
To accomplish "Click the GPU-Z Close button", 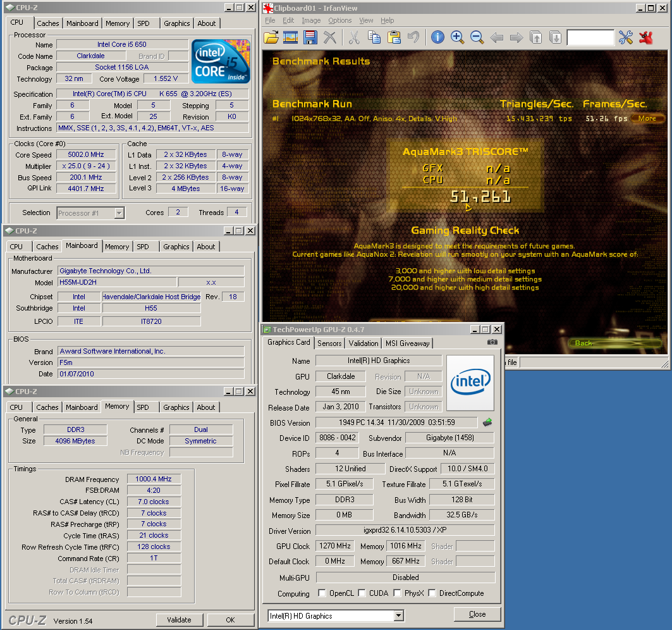I will point(477,614).
